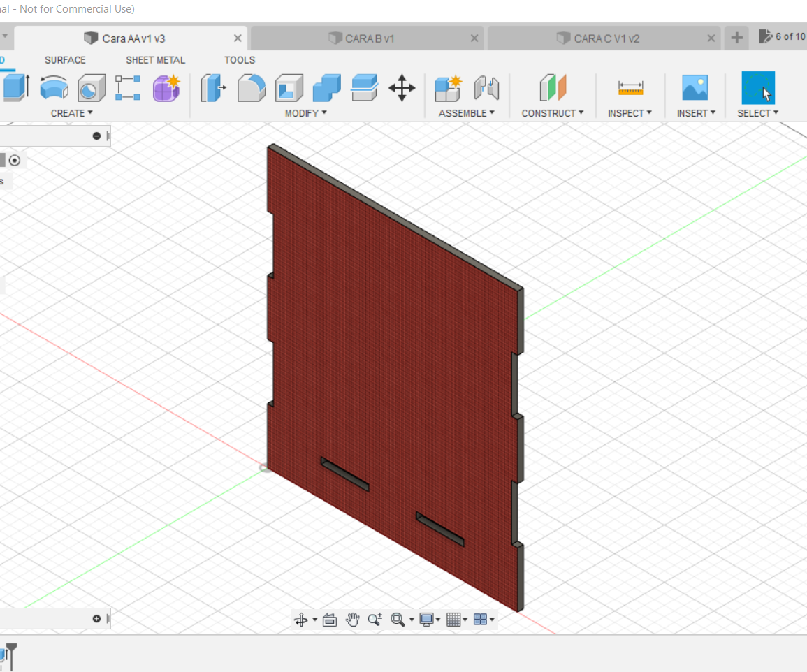Select the Measure tool under Inspect
Viewport: 807px width, 672px height.
tap(630, 88)
